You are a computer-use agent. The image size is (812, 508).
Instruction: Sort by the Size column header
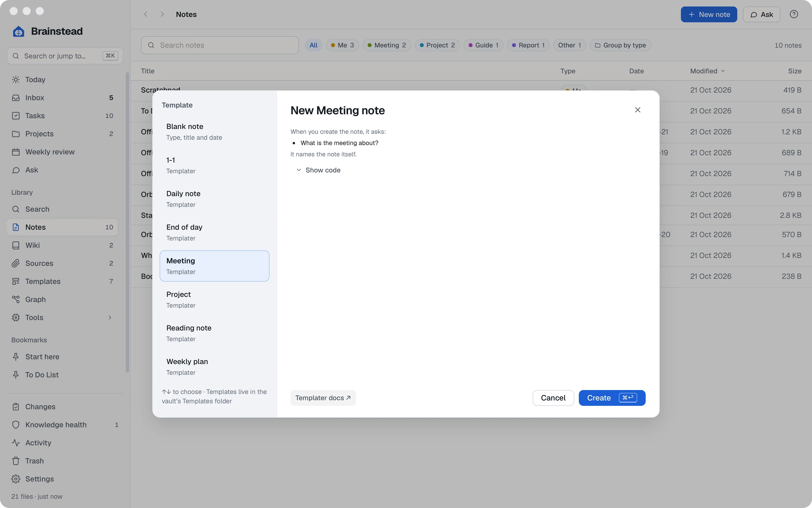(x=794, y=71)
